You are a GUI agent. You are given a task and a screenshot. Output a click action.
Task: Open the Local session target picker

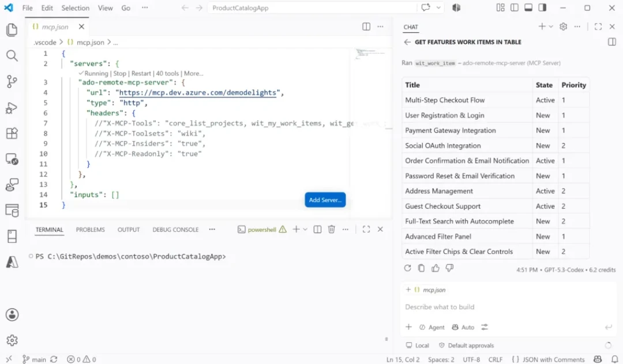(x=417, y=346)
